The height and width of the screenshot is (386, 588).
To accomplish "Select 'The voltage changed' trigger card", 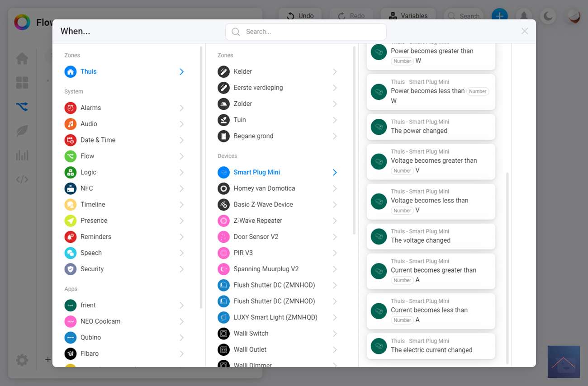I will pyautogui.click(x=431, y=236).
